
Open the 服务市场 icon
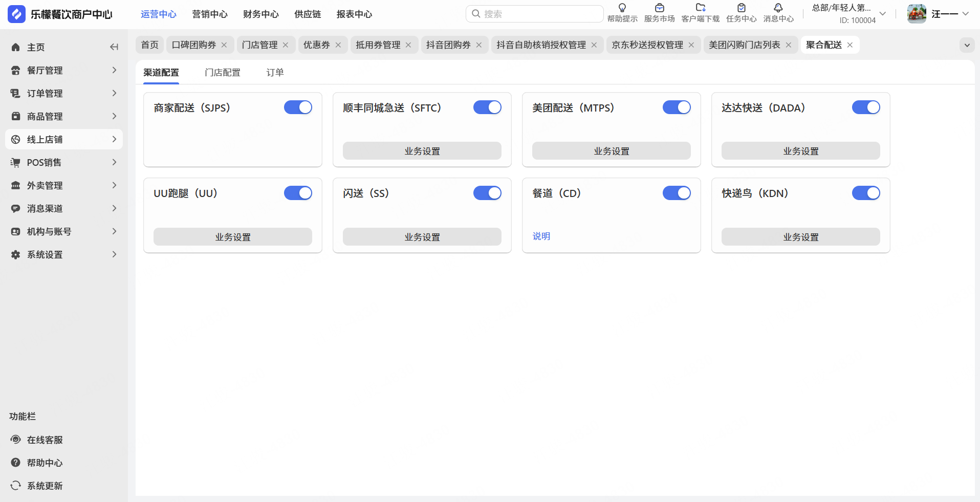point(659,8)
